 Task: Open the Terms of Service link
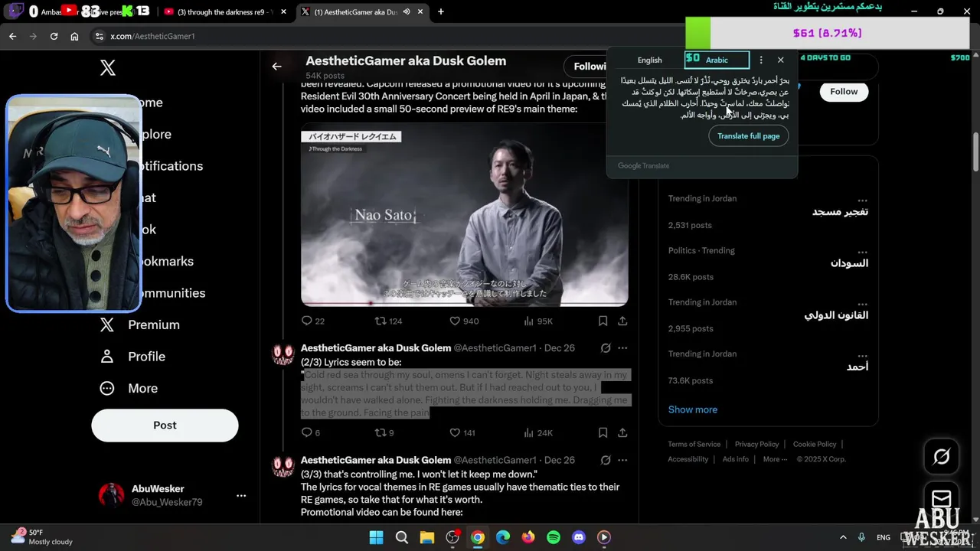coord(694,444)
